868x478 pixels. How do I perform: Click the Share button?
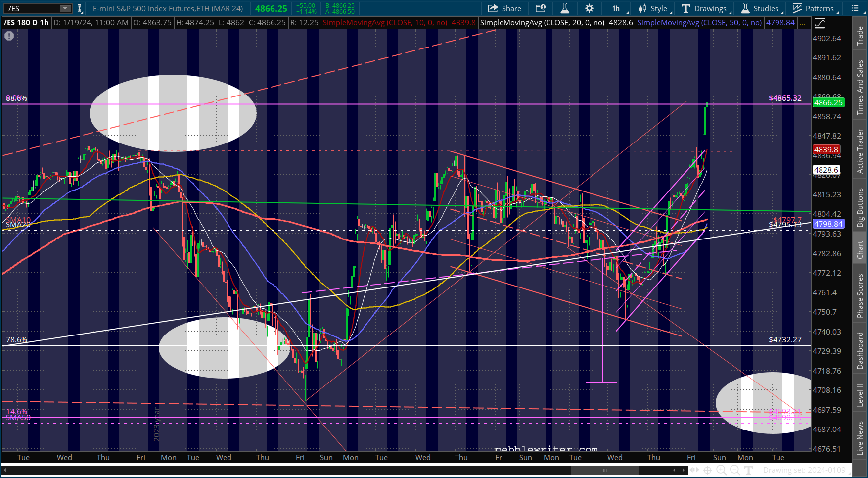[504, 8]
